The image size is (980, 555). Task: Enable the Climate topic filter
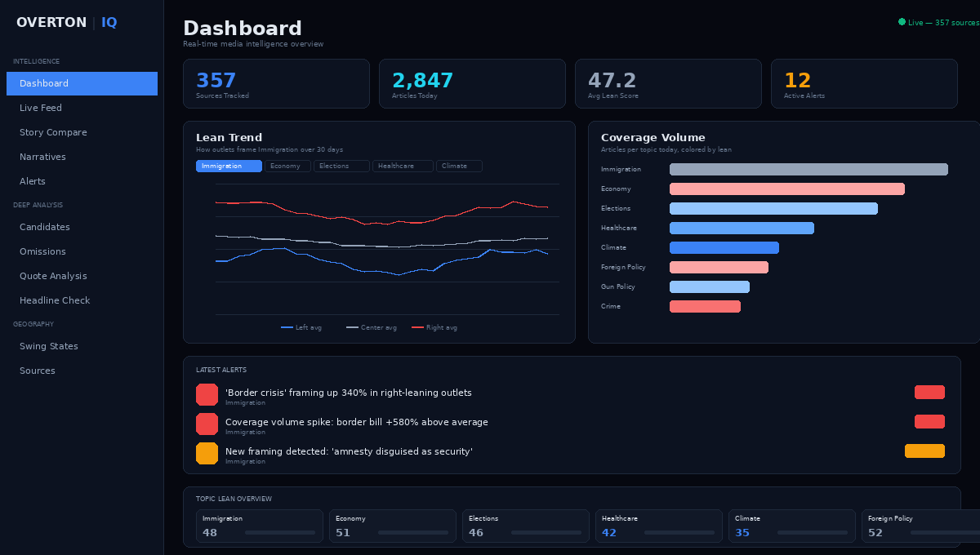point(459,166)
